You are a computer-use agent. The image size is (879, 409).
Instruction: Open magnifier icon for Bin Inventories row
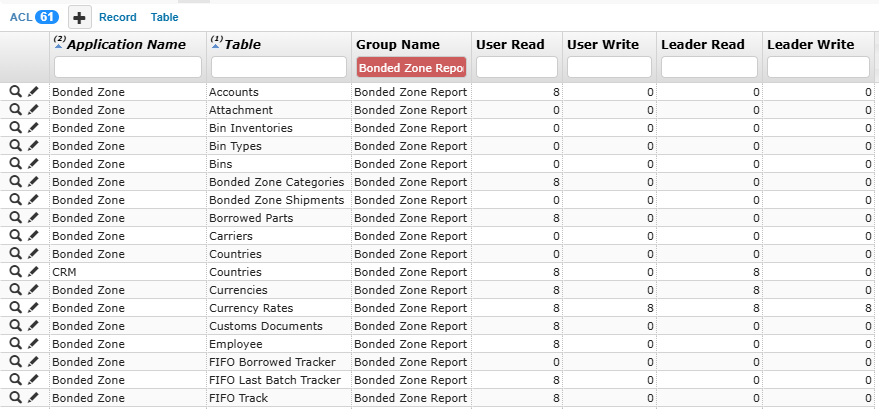[x=16, y=128]
